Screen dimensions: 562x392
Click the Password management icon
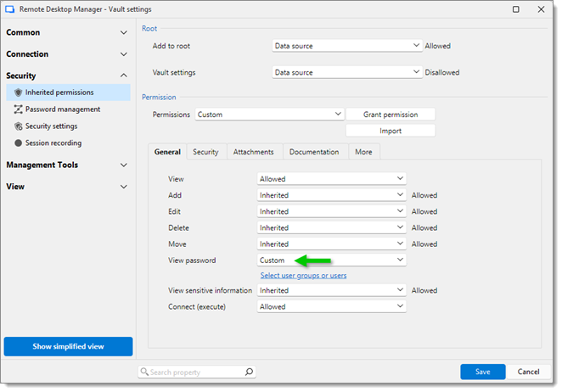(x=19, y=109)
